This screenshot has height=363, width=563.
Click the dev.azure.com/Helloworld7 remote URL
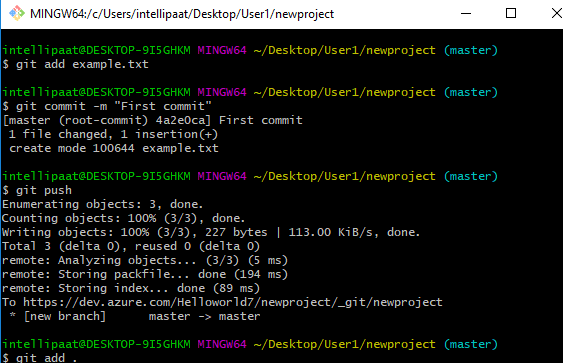(x=233, y=302)
